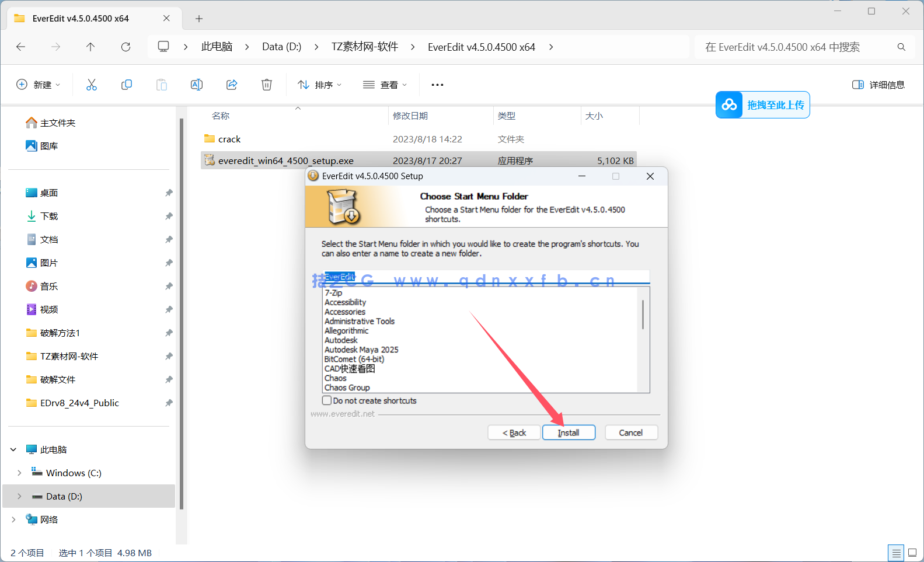924x562 pixels.
Task: Select Administrative Tools folder entry
Action: point(360,321)
